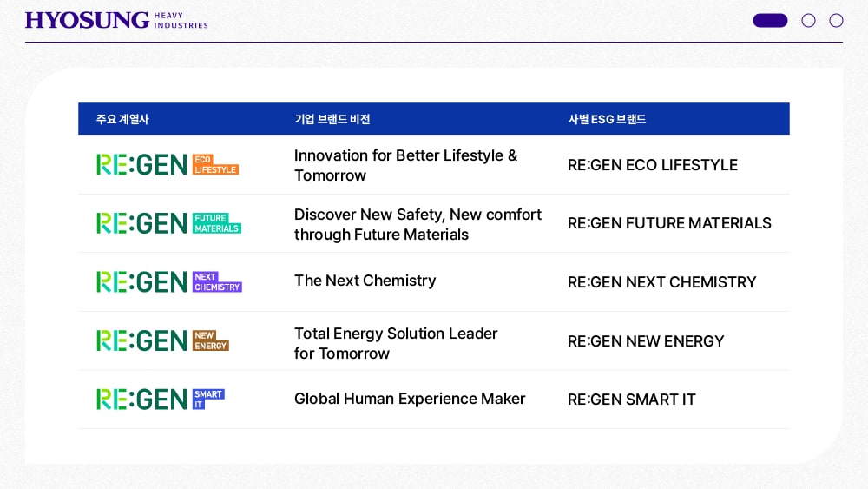The width and height of the screenshot is (868, 489).
Task: Select the "The Next Chemistry" vision text
Action: [x=365, y=281]
